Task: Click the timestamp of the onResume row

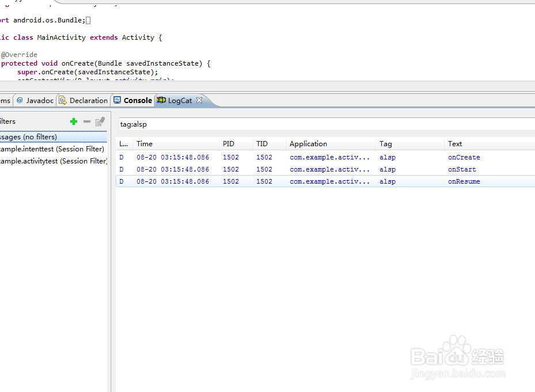Action: point(173,181)
